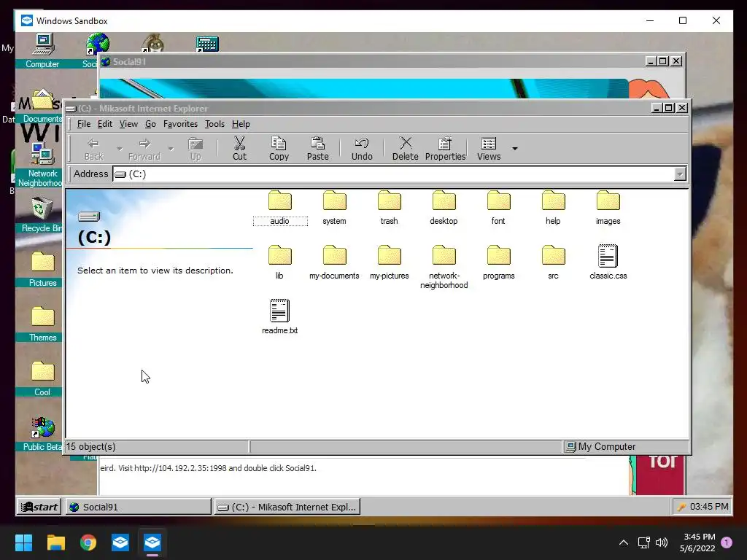This screenshot has width=747, height=560.
Task: Click the Forward navigation button
Action: (144, 149)
